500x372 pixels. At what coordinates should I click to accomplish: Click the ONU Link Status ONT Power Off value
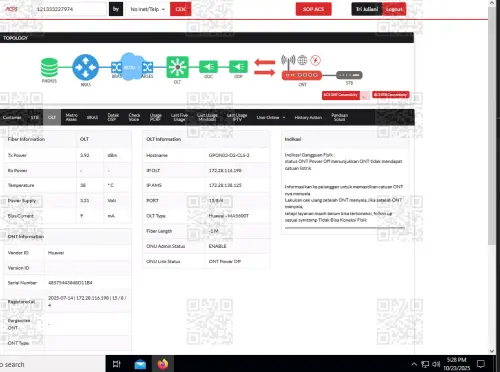click(225, 261)
